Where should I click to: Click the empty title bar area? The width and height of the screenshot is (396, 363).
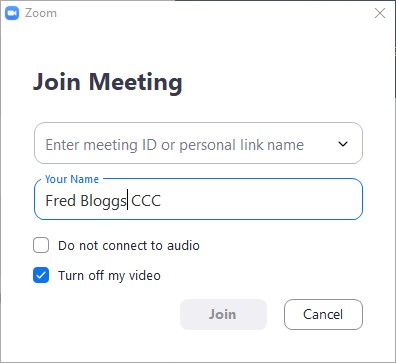(213, 13)
